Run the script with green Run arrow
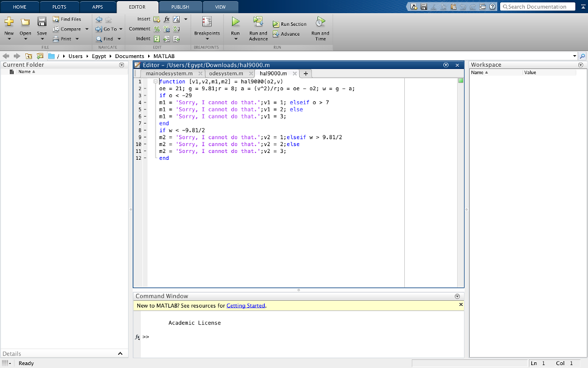The image size is (588, 368). point(235,21)
